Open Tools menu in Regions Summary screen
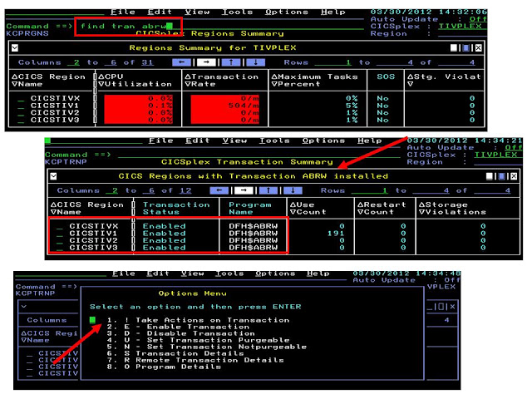The height and width of the screenshot is (399, 532). coord(237,12)
